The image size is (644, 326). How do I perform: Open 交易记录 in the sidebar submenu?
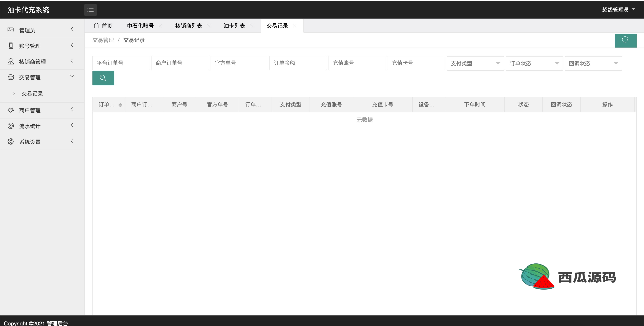pos(32,94)
